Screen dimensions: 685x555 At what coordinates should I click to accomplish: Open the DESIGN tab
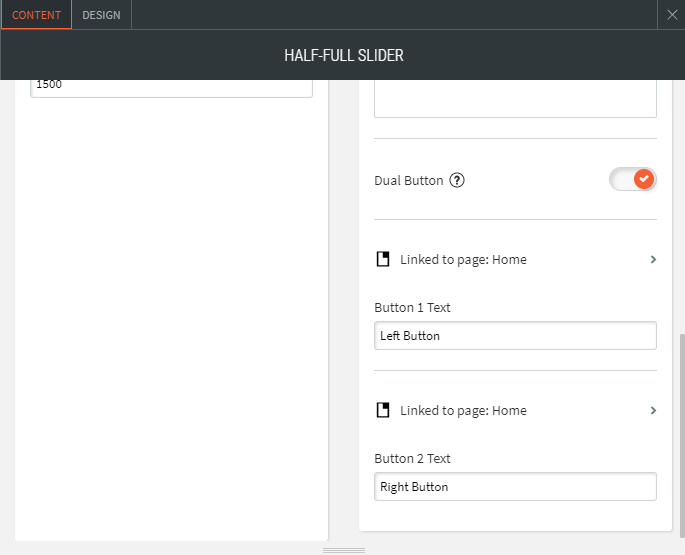(101, 15)
